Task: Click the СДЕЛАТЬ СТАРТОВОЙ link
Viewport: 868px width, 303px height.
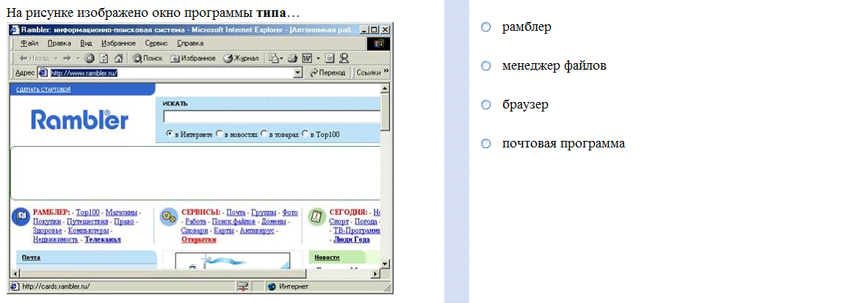Action: [43, 90]
